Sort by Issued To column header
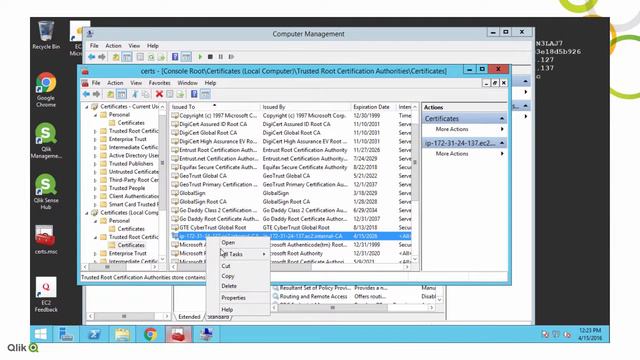The width and height of the screenshot is (640, 360). click(214, 107)
